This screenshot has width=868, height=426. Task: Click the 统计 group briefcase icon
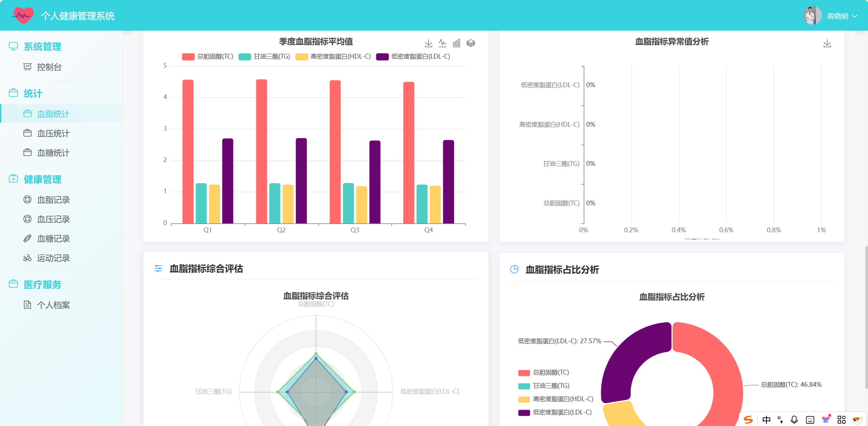(x=13, y=93)
